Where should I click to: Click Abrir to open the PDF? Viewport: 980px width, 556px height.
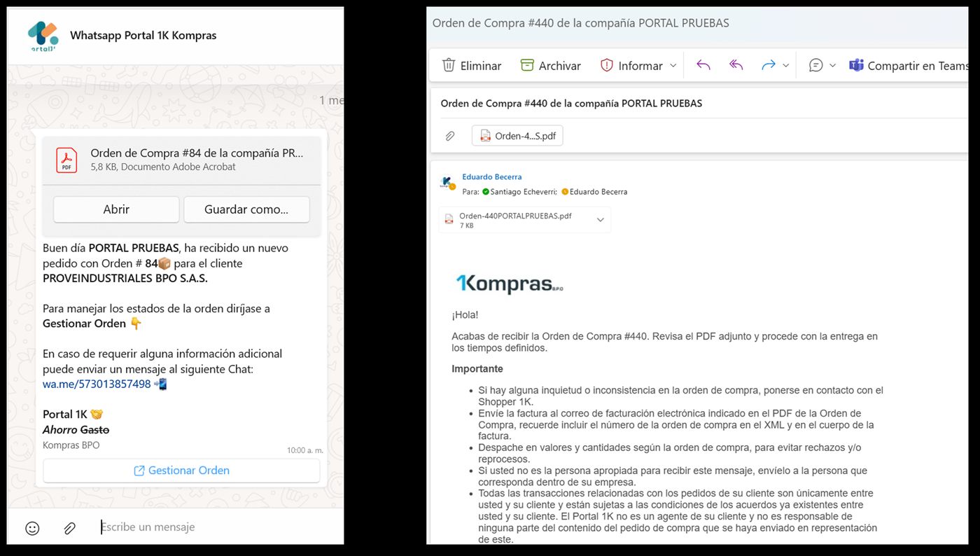(x=116, y=209)
